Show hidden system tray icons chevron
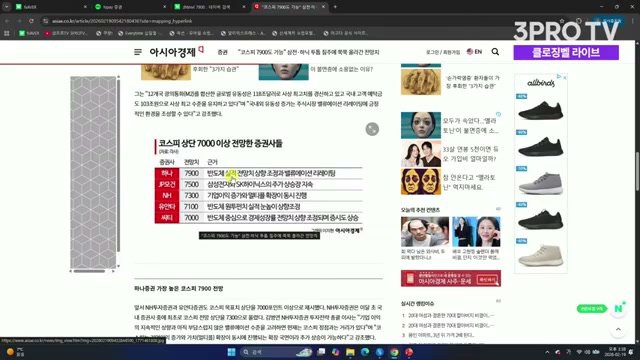 click(x=547, y=352)
